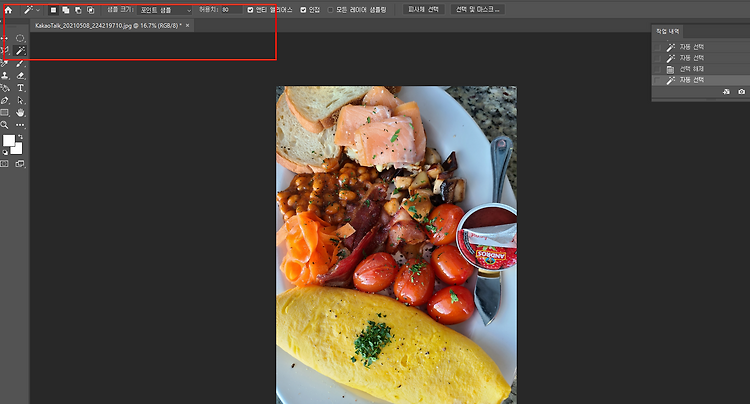Reset to default foreground and background colors
The image size is (750, 404).
(5, 153)
